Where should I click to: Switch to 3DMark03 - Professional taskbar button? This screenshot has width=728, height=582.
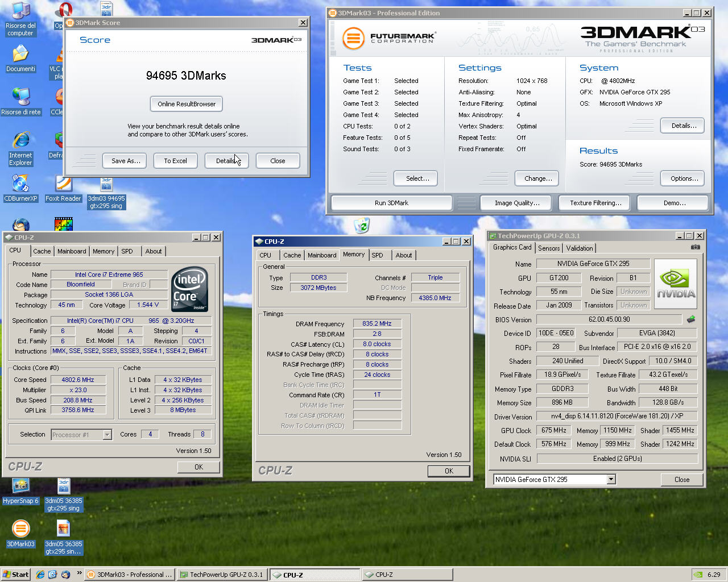(130, 575)
